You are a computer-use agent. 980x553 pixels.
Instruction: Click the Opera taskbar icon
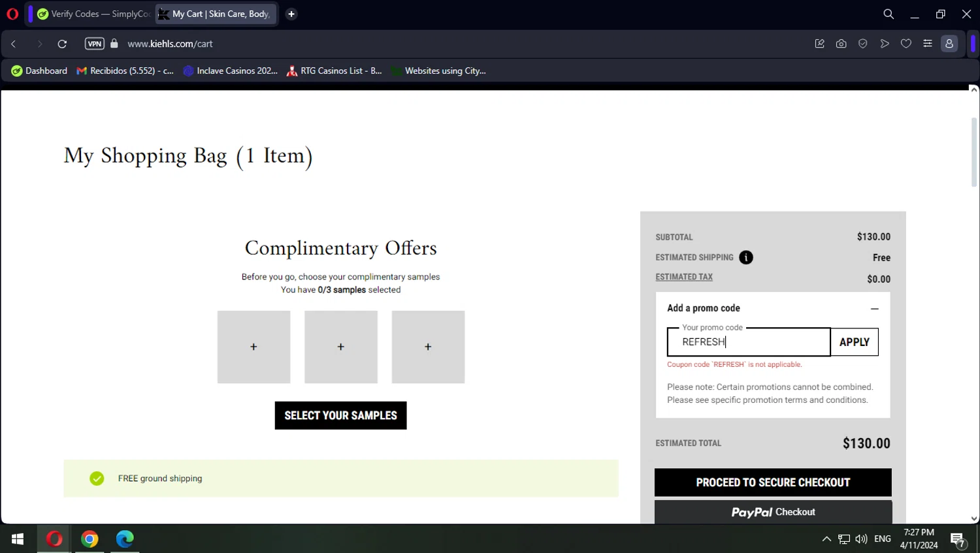(x=54, y=539)
